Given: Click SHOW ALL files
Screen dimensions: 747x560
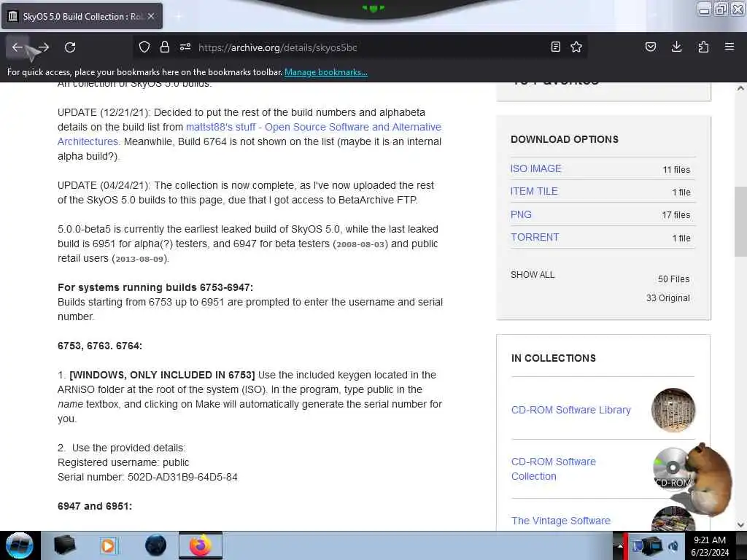Looking at the screenshot, I should click(x=533, y=275).
